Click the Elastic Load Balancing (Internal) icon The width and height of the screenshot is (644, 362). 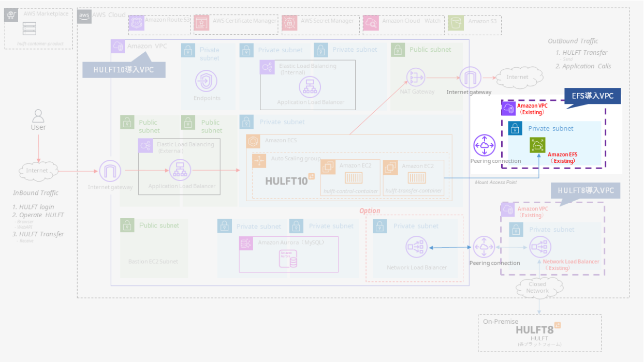tap(267, 67)
